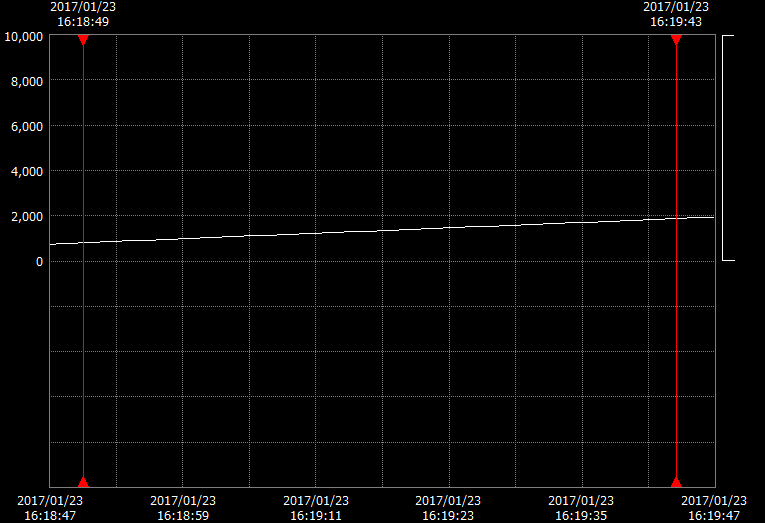Screen dimensions: 765x523
Task: Click the bottom red triangle of the left cursor
Action: [x=83, y=482]
